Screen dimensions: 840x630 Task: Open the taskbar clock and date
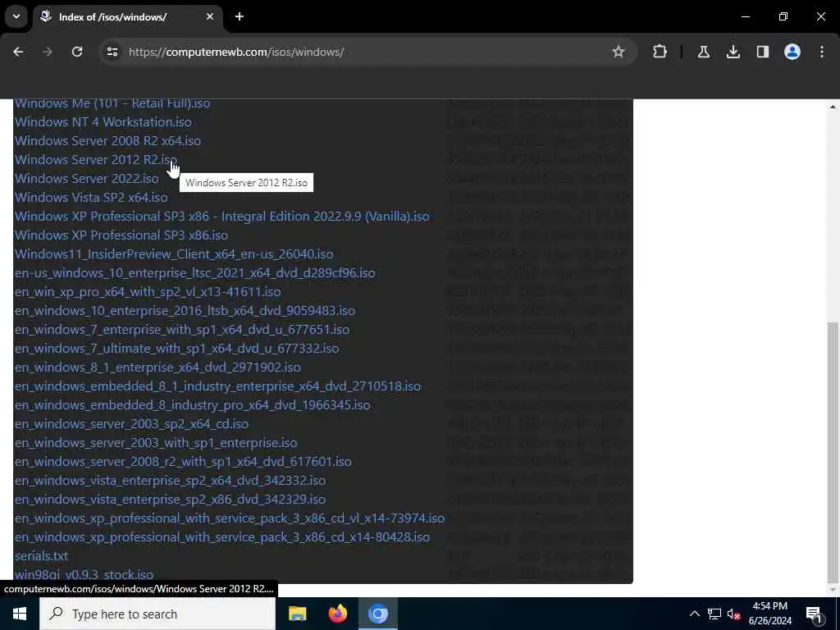point(769,614)
